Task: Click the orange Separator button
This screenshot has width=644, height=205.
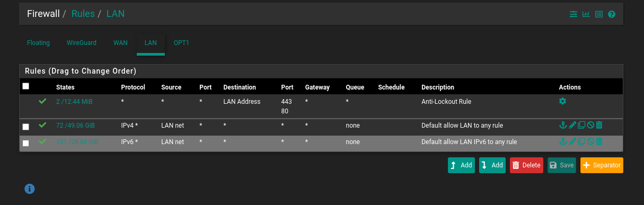Action: point(602,165)
